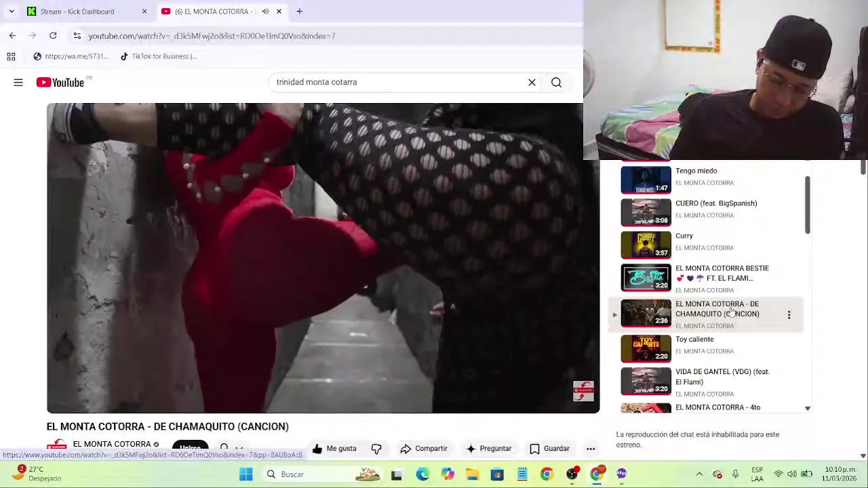
Task: Go to YouTube home via logo
Action: [x=60, y=82]
